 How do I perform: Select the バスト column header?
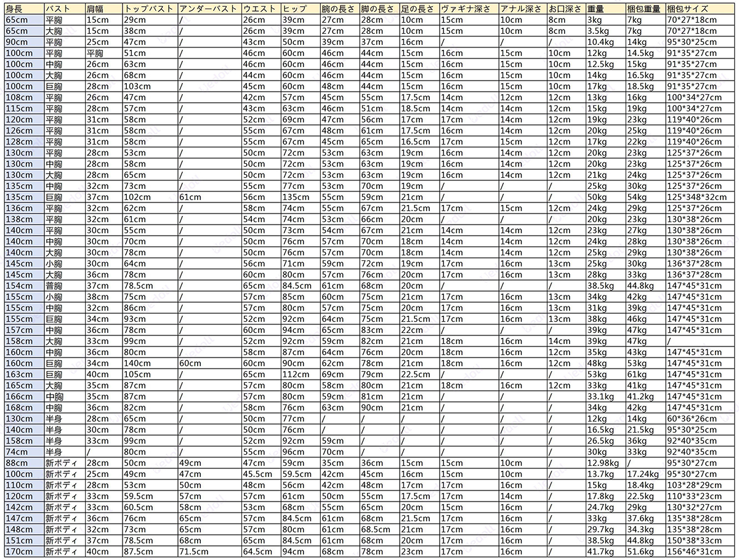64,9
